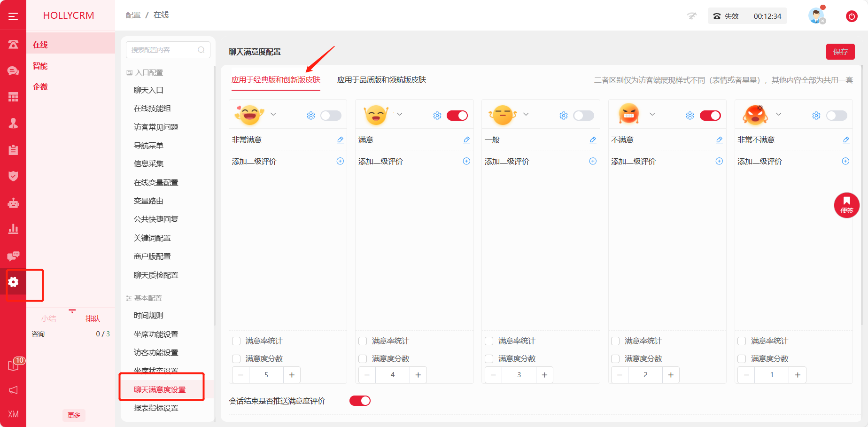Open gear settings for 非常满意 emoji
This screenshot has height=427, width=868.
pos(311,116)
